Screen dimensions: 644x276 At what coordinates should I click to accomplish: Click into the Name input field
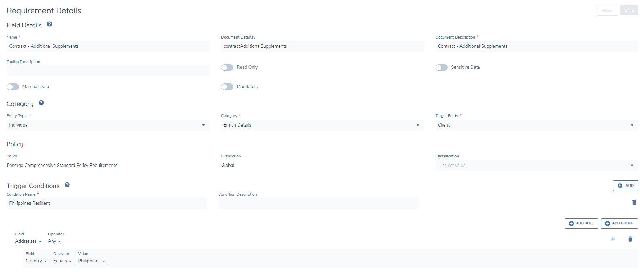point(108,46)
